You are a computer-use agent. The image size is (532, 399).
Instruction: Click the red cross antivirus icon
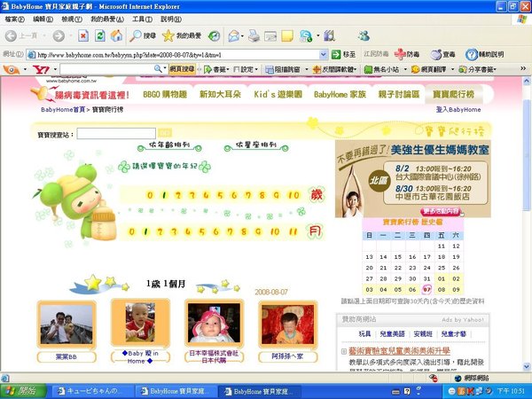tap(400, 54)
